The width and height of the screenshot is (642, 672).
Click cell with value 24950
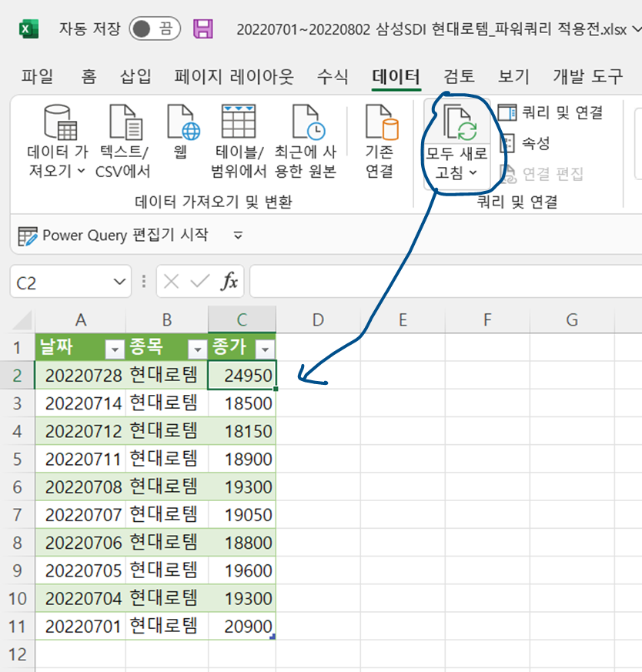pyautogui.click(x=242, y=376)
